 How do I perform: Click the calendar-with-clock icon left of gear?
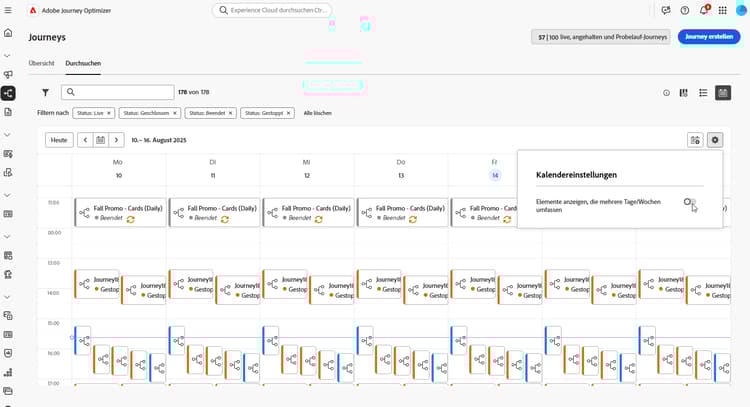click(695, 140)
